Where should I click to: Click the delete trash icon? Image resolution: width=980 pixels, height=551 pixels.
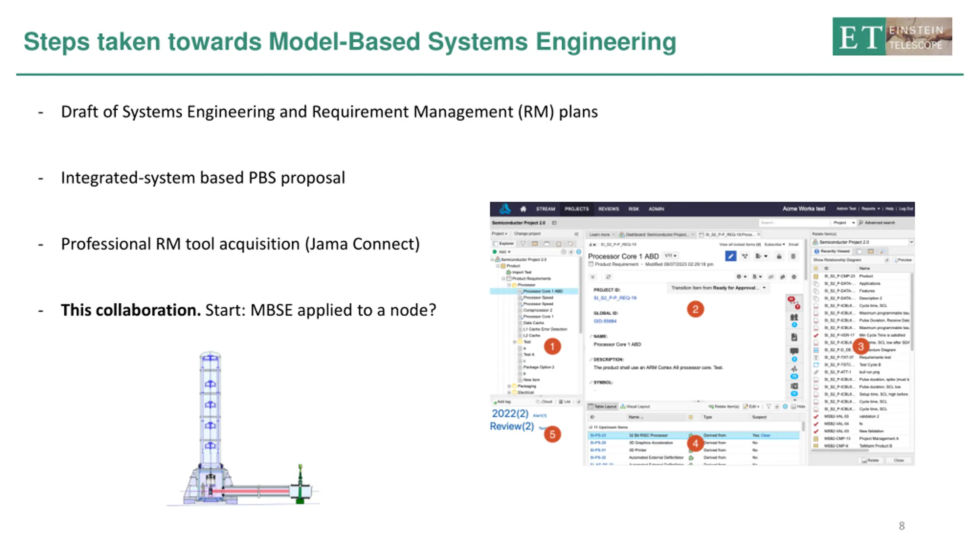click(793, 256)
